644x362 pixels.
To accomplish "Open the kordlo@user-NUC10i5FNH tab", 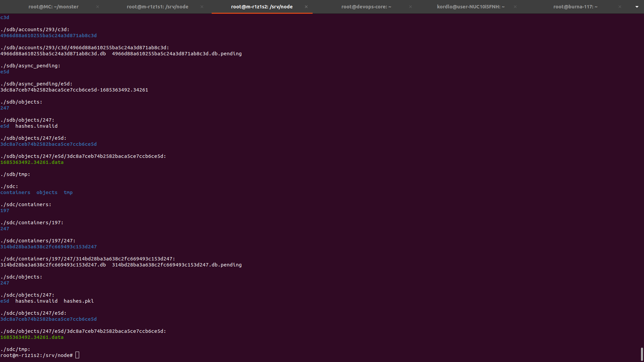I will click(x=471, y=7).
